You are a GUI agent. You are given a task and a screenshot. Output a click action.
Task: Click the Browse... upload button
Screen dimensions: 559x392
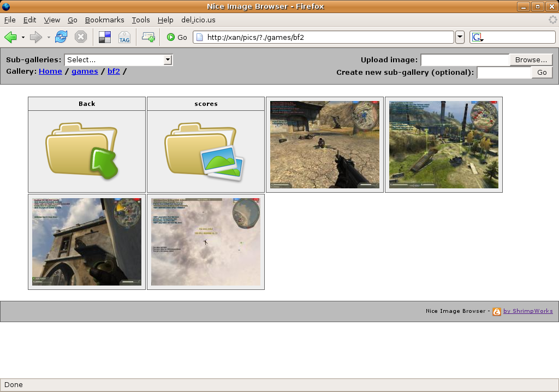click(531, 60)
